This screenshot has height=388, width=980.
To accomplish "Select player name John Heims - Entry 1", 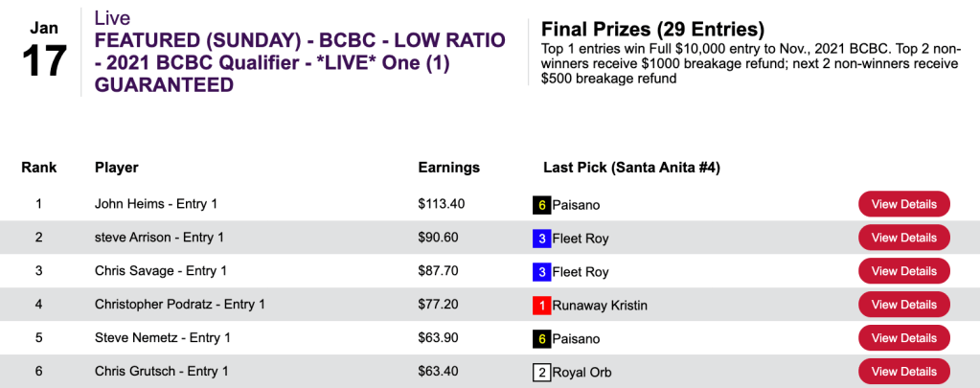I will [x=156, y=204].
